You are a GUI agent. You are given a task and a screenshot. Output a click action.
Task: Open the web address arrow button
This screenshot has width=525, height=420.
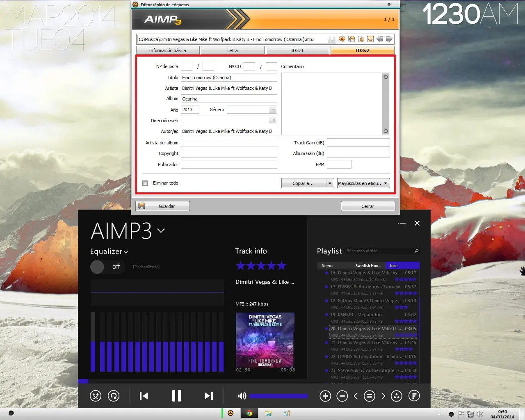pyautogui.click(x=273, y=120)
